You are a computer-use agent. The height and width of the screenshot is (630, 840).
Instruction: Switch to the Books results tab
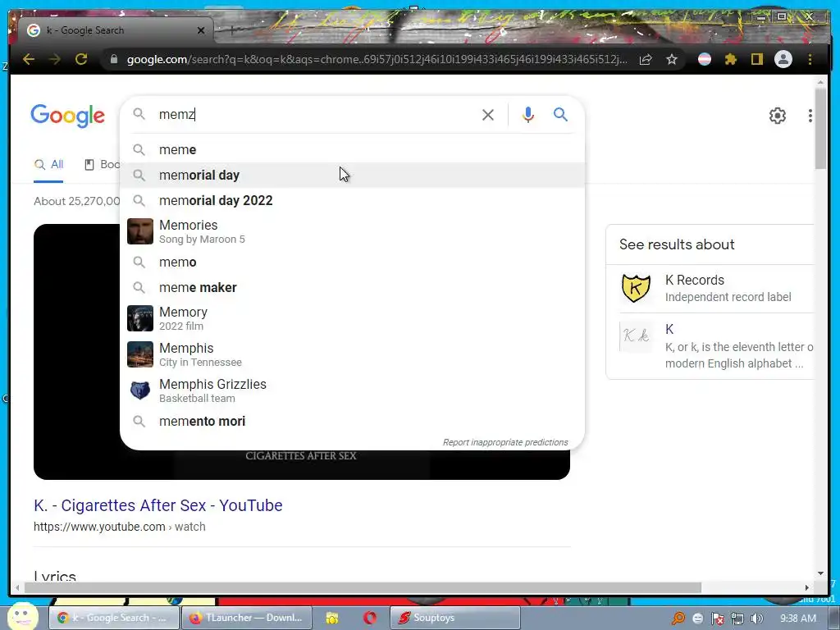tap(102, 164)
